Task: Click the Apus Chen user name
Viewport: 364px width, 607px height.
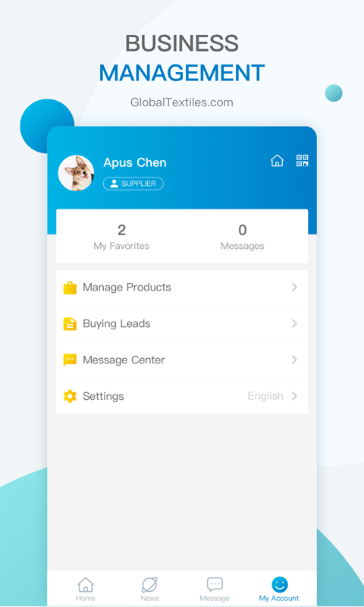Action: [x=135, y=162]
